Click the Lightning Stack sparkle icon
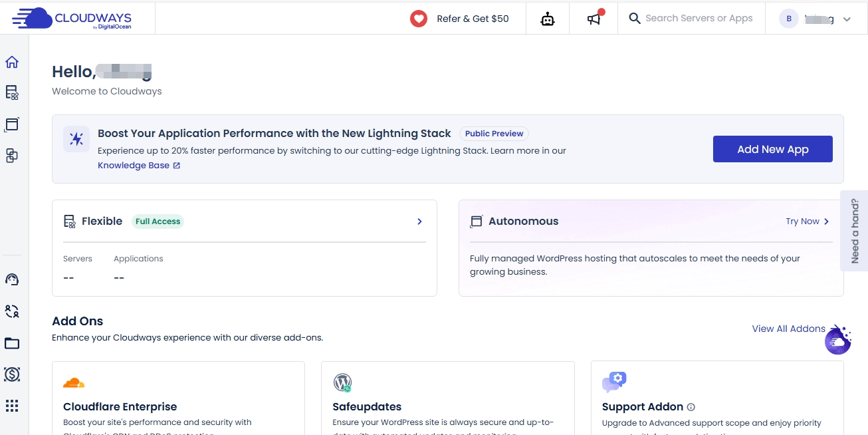The image size is (868, 435). (76, 139)
